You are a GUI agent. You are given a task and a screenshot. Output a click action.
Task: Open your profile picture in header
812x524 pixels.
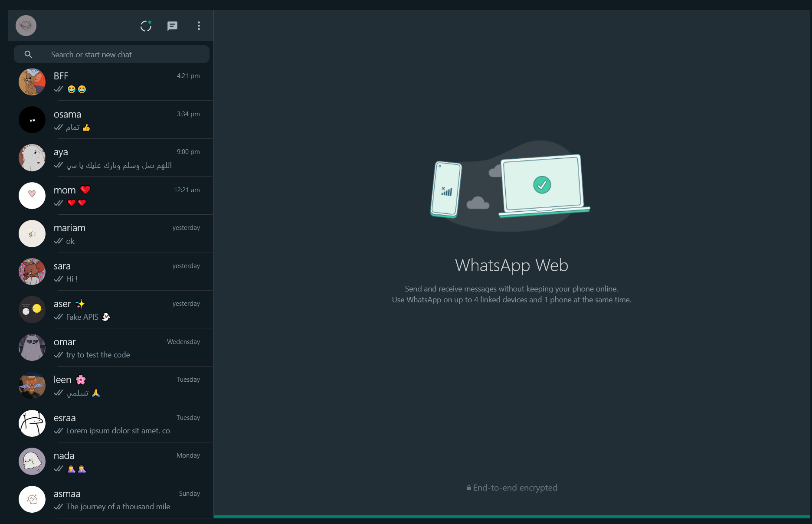coord(26,26)
